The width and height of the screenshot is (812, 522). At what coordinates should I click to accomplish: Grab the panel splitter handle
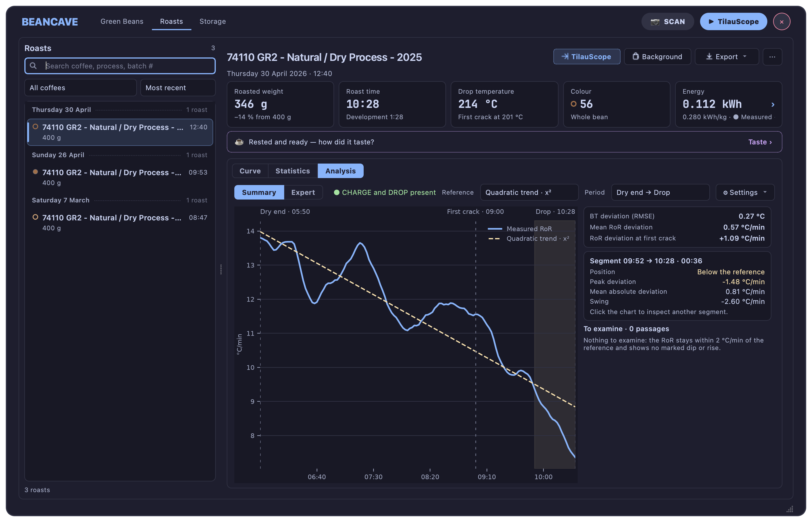point(221,269)
